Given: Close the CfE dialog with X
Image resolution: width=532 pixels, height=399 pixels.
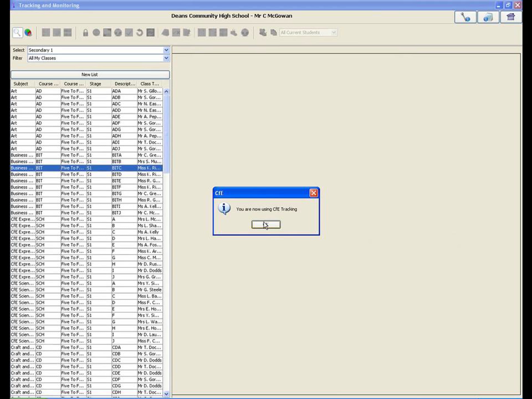Looking at the screenshot, I should coord(313,193).
